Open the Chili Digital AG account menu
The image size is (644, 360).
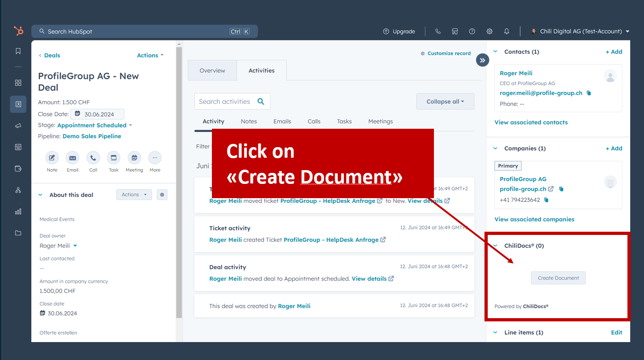click(x=581, y=31)
